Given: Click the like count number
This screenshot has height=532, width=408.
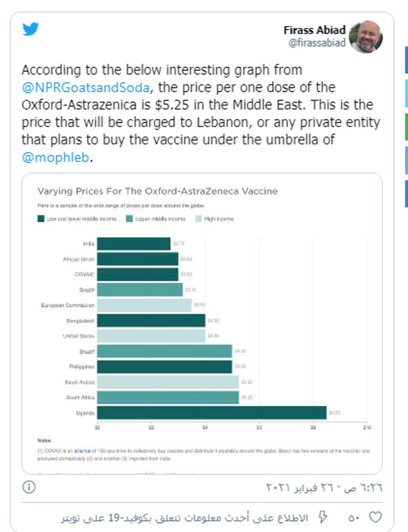Looking at the screenshot, I should (354, 518).
